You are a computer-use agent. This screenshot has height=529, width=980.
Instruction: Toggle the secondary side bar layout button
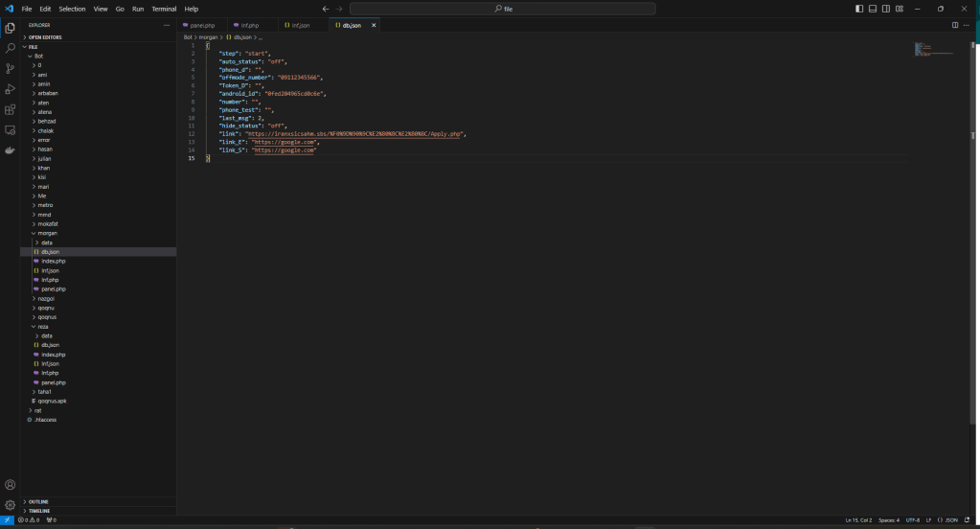coord(886,9)
